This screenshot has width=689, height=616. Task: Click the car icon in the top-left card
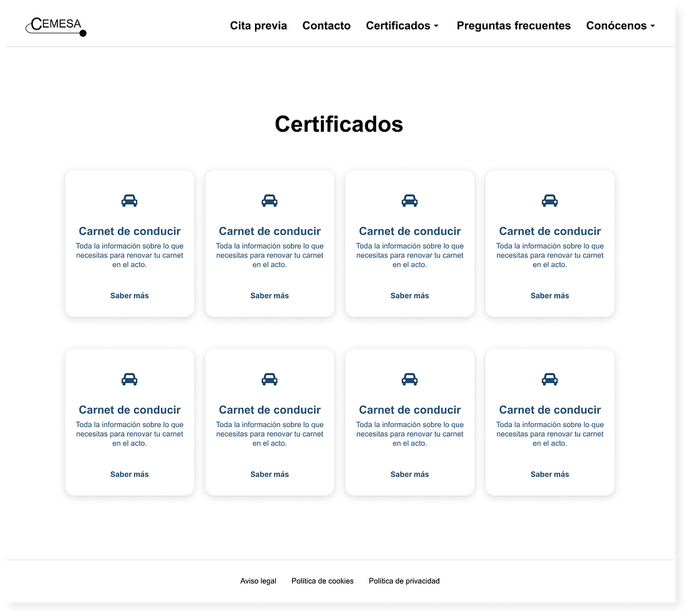tap(129, 200)
